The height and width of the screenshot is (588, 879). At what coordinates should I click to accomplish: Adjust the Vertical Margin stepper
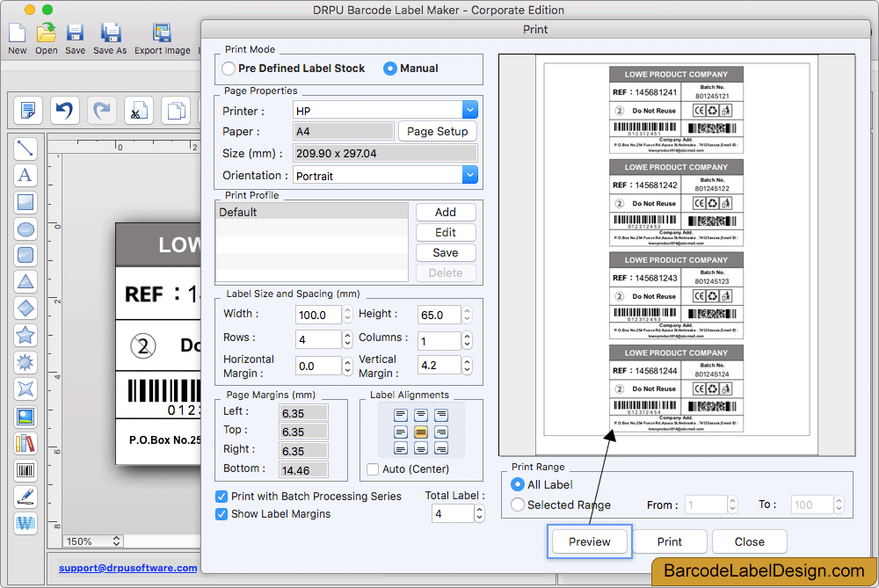point(467,366)
